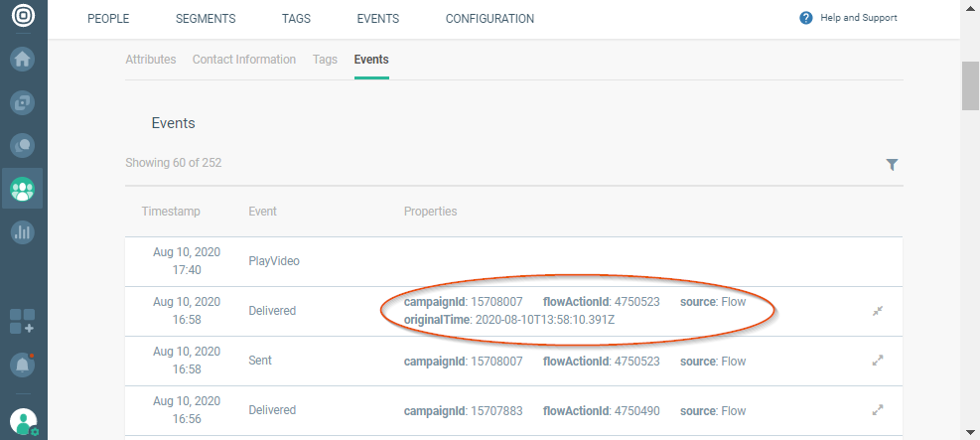Open the user profile avatar
Viewport: 980px width, 440px height.
[22, 421]
